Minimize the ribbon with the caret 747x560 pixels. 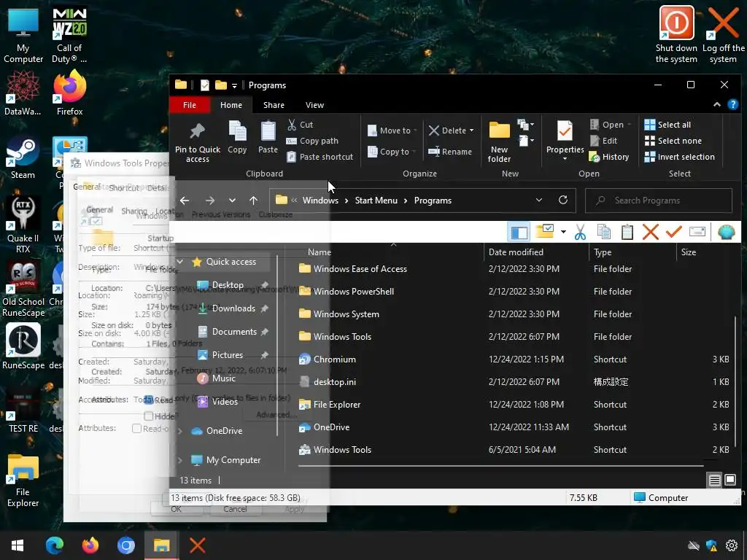tap(716, 105)
